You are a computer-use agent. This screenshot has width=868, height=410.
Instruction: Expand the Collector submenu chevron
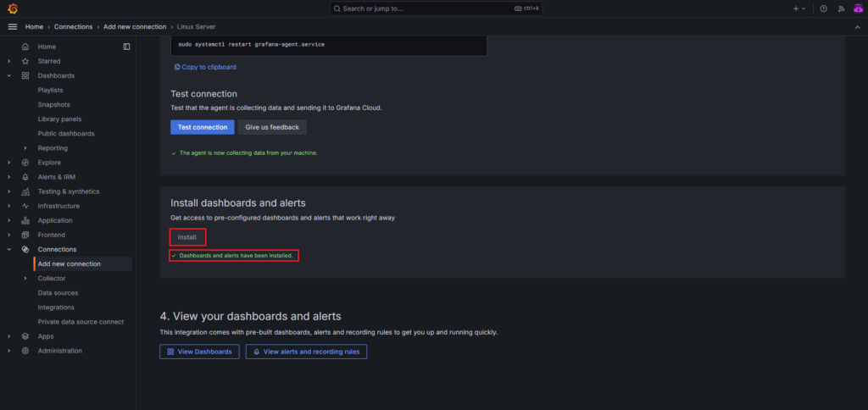click(x=25, y=279)
